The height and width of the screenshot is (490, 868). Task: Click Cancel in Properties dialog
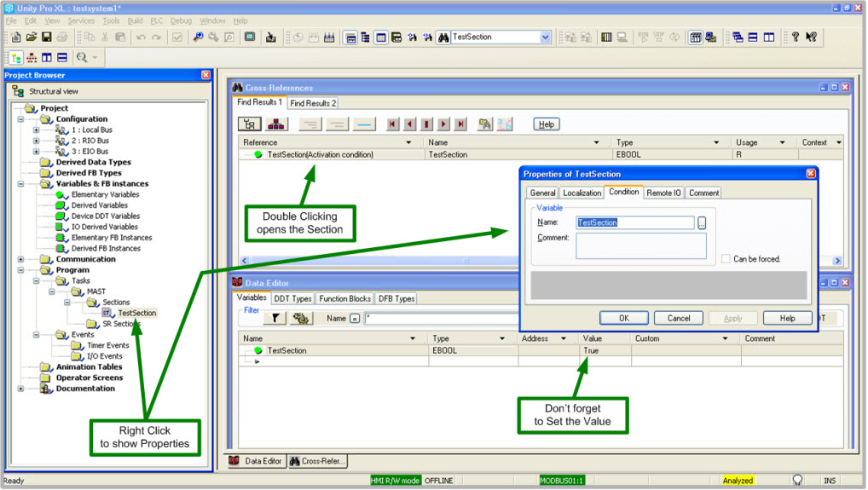[678, 318]
